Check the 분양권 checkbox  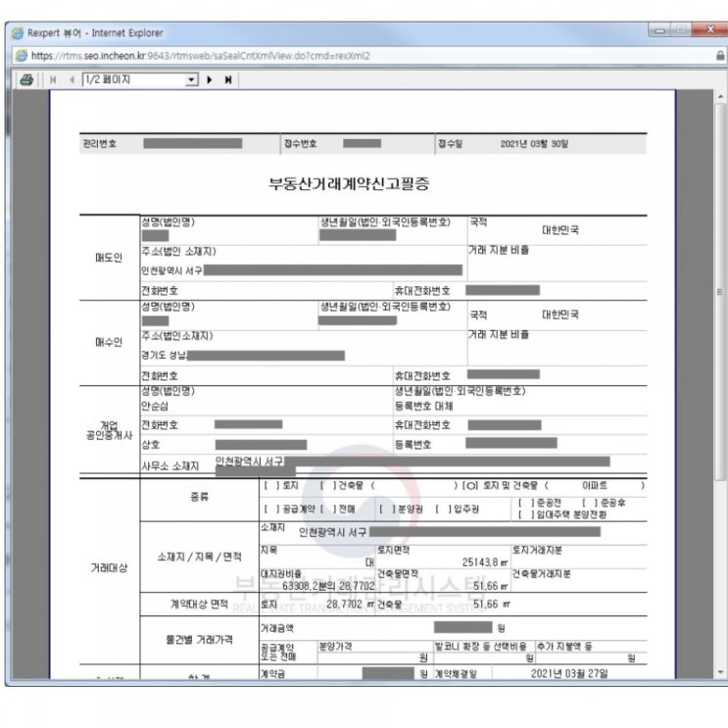pyautogui.click(x=387, y=510)
